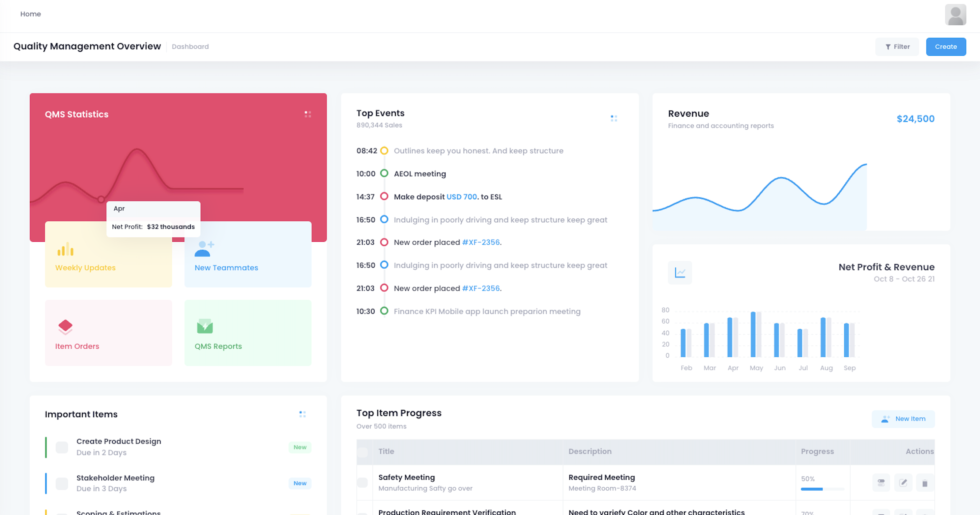The height and width of the screenshot is (515, 980).
Task: Click the blue Create button
Action: 946,46
